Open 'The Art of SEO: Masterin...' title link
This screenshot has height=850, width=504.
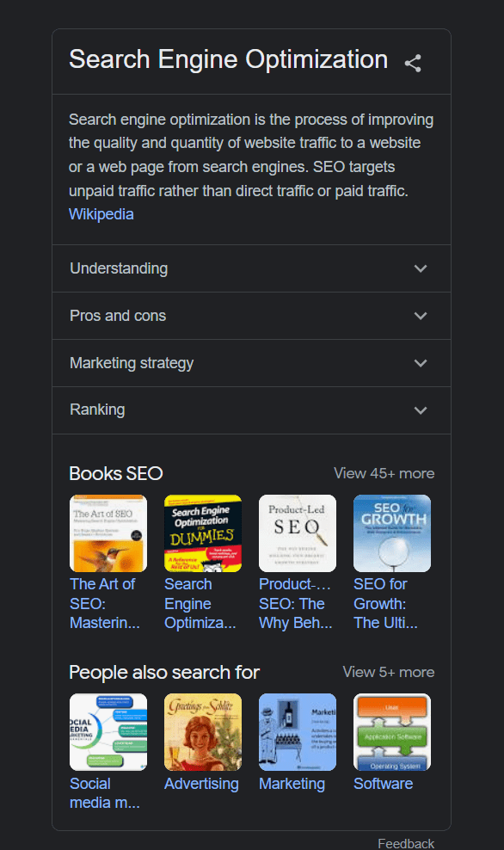click(x=105, y=603)
